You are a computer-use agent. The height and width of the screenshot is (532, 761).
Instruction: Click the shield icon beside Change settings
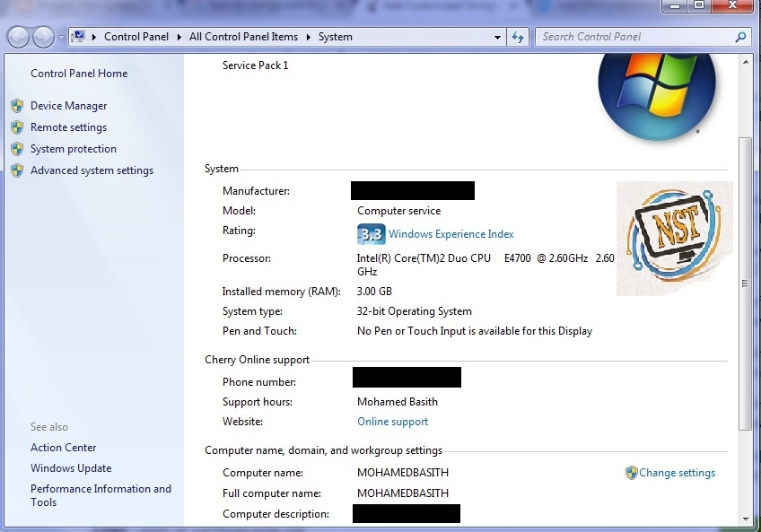click(633, 472)
